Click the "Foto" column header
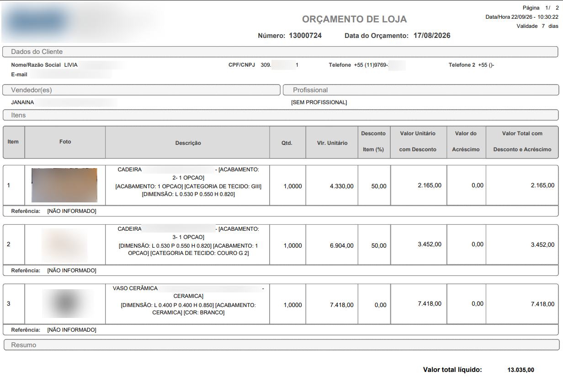 [65, 142]
